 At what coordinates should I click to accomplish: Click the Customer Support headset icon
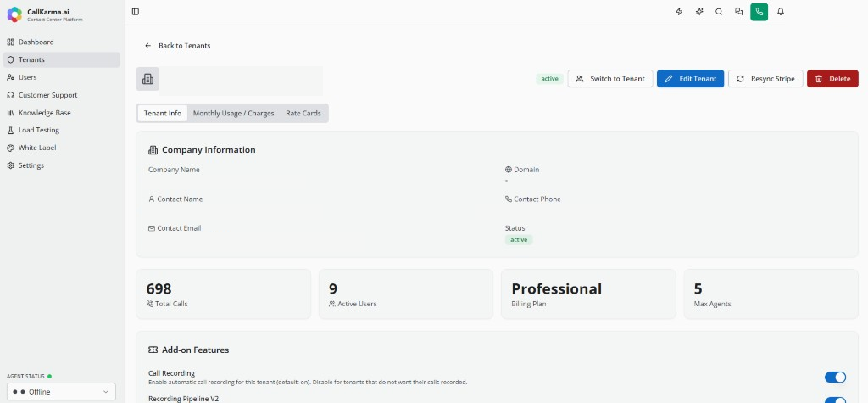pyautogui.click(x=10, y=95)
